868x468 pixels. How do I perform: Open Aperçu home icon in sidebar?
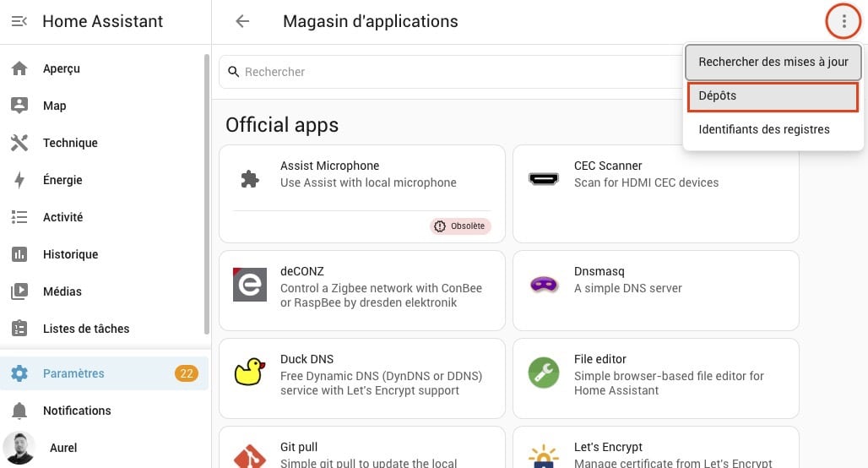click(x=19, y=68)
